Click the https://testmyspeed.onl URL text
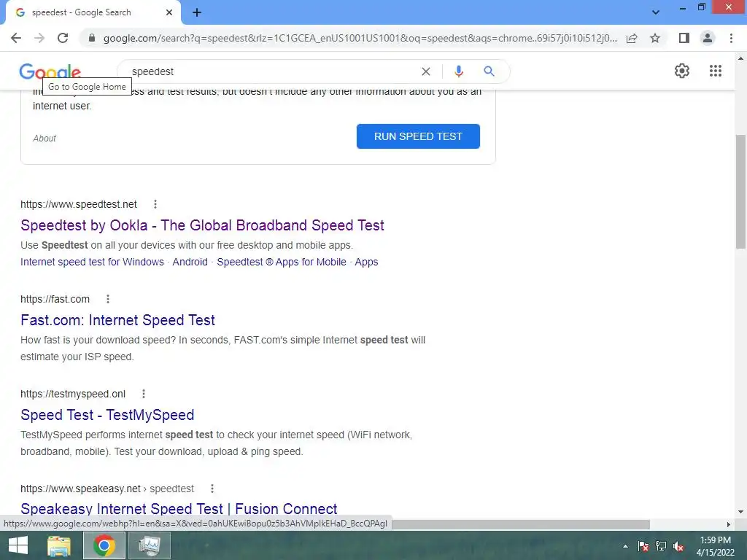The width and height of the screenshot is (747, 560). point(73,394)
